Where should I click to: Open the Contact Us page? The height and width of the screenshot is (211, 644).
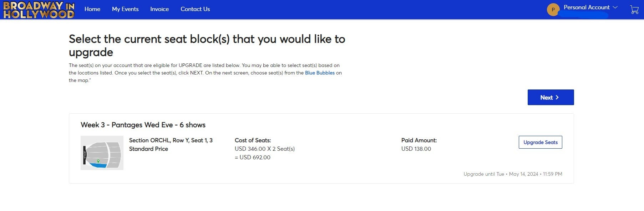pos(195,9)
